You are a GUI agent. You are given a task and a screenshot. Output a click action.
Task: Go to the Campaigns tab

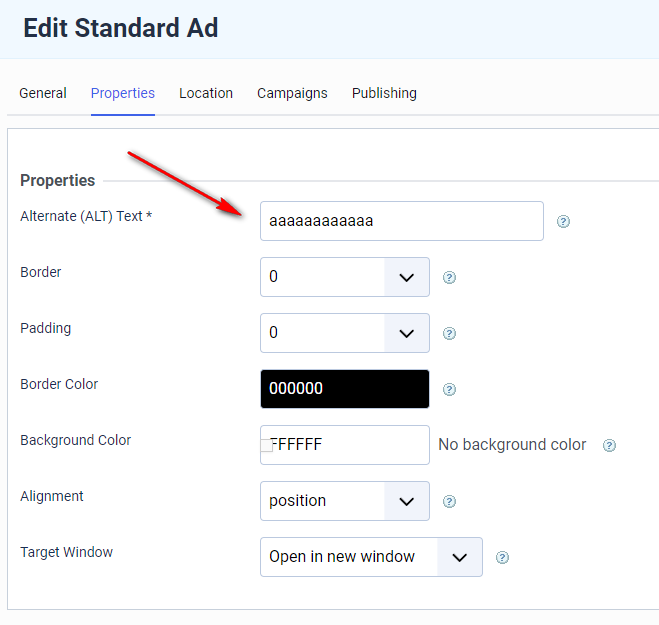pyautogui.click(x=292, y=93)
